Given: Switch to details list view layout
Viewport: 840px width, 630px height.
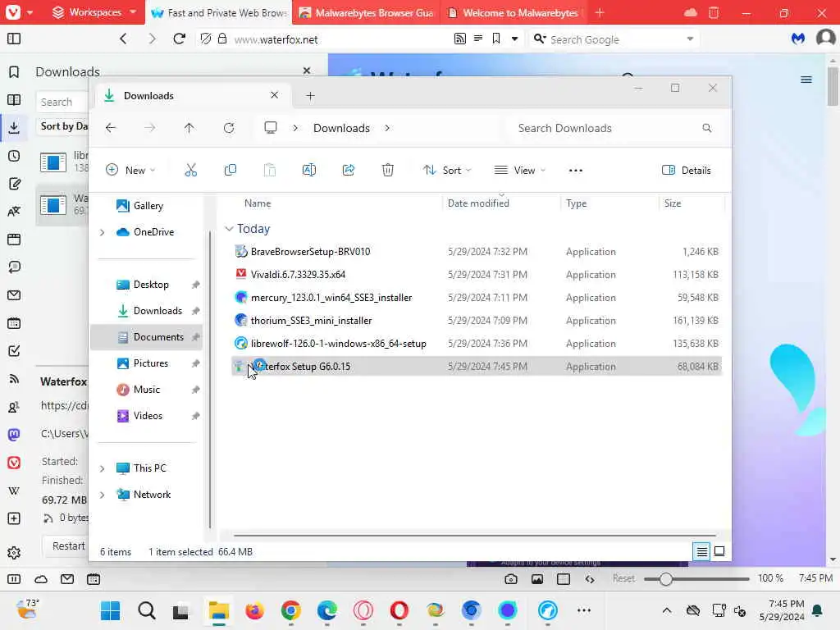Looking at the screenshot, I should [x=702, y=551].
